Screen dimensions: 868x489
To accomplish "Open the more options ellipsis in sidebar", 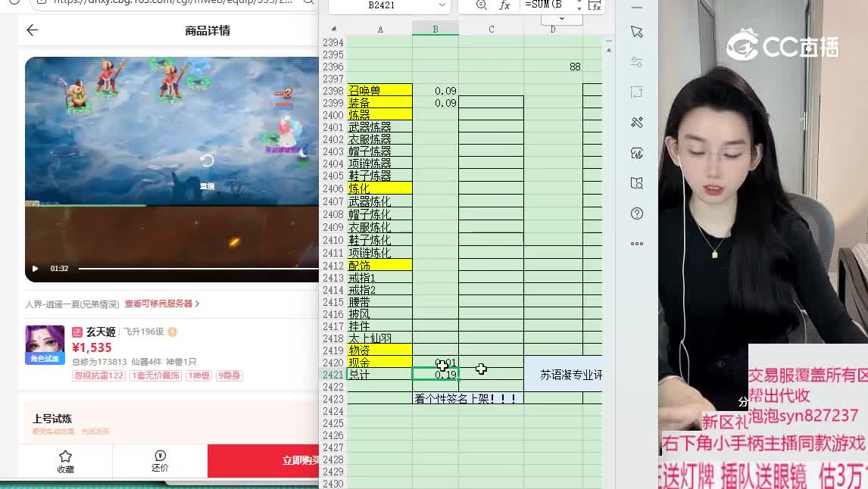I will tap(637, 244).
